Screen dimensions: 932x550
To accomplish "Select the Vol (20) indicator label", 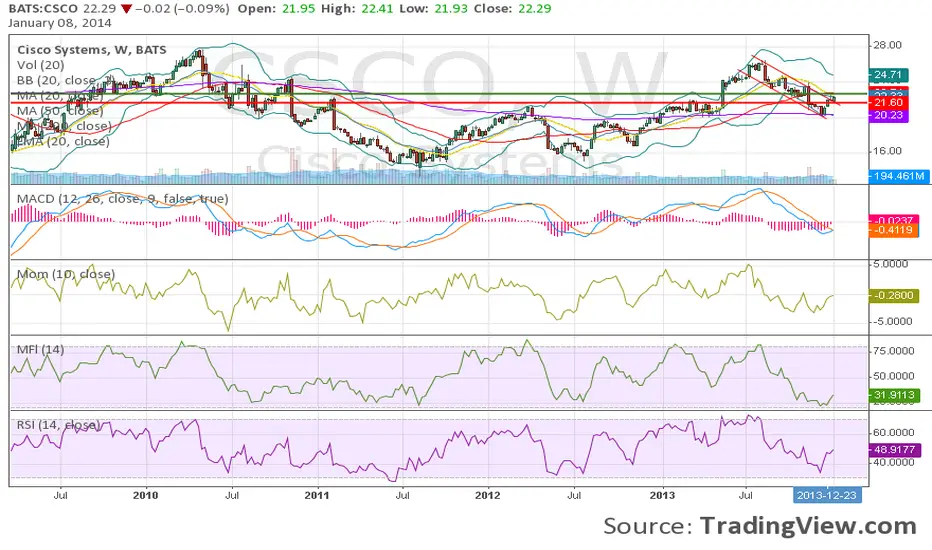I will 40,65.
